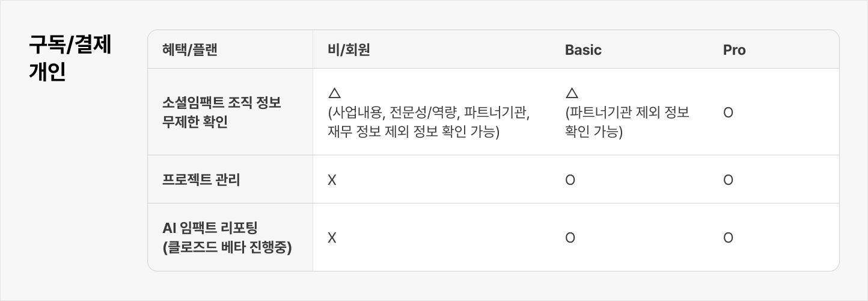This screenshot has height=301, width=868.
Task: Click the triangle symbol under 비/회원
Action: [x=335, y=93]
